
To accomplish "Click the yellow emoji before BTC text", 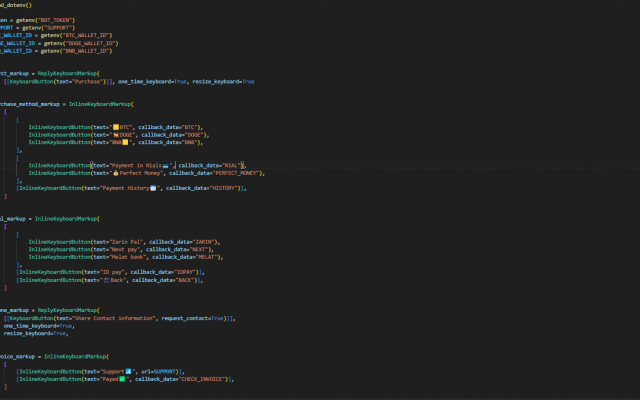I will point(116,127).
